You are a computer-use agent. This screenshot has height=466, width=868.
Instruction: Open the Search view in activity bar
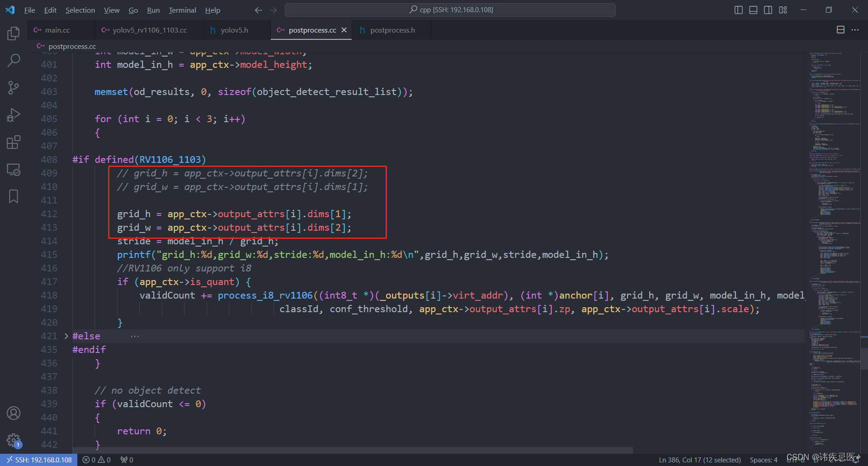point(14,60)
